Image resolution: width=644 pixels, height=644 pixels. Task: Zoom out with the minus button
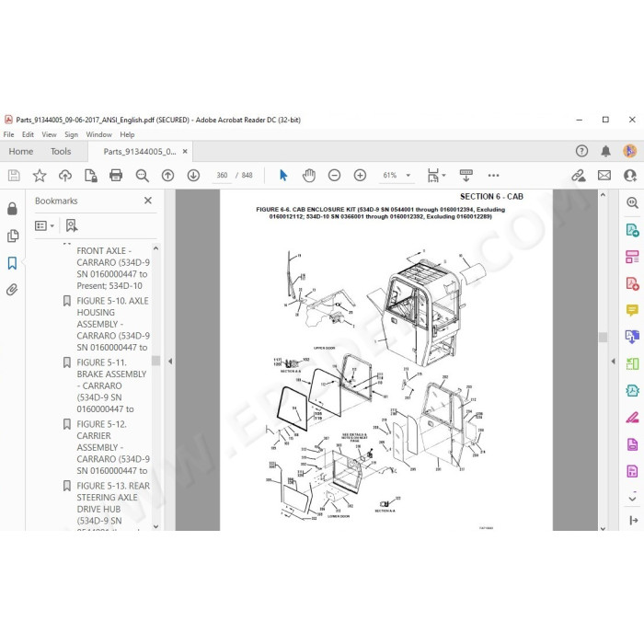pyautogui.click(x=334, y=176)
